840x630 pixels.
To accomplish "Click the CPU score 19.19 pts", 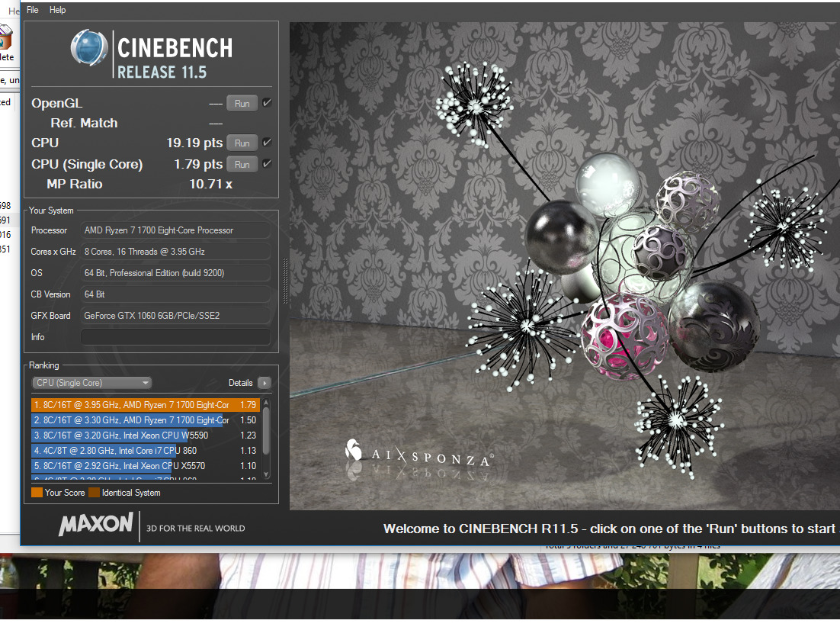I will [194, 143].
